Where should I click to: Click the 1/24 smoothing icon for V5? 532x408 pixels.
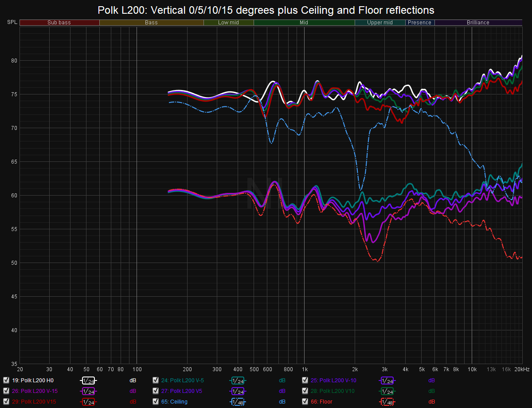point(238,391)
